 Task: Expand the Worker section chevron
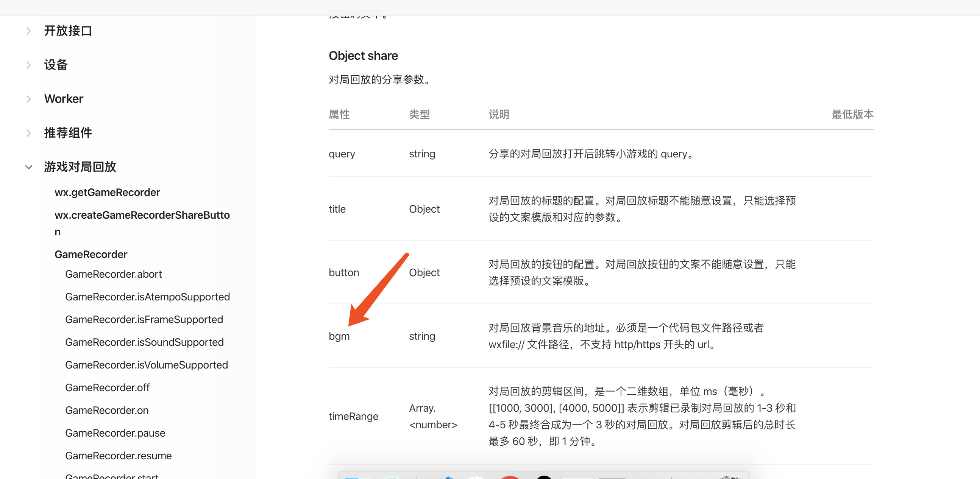[x=28, y=99]
